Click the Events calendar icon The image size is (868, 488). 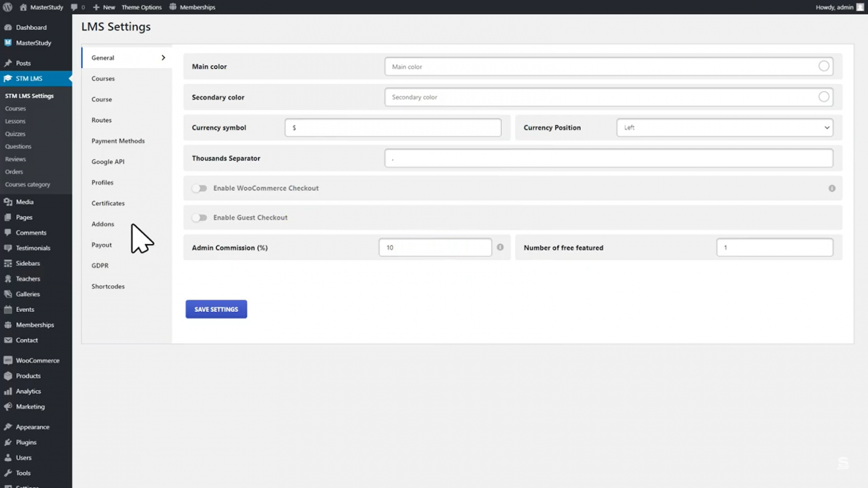(x=7, y=309)
